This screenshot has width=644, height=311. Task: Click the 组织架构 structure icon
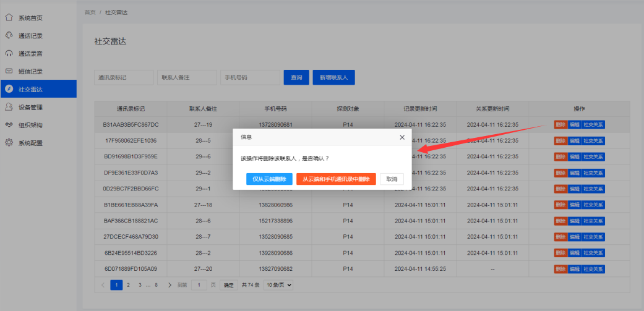pos(9,125)
